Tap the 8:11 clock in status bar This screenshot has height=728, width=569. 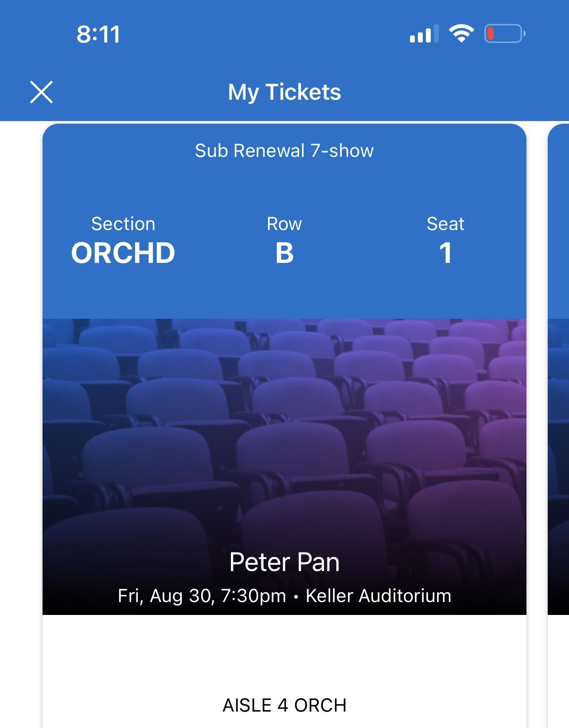pos(98,34)
